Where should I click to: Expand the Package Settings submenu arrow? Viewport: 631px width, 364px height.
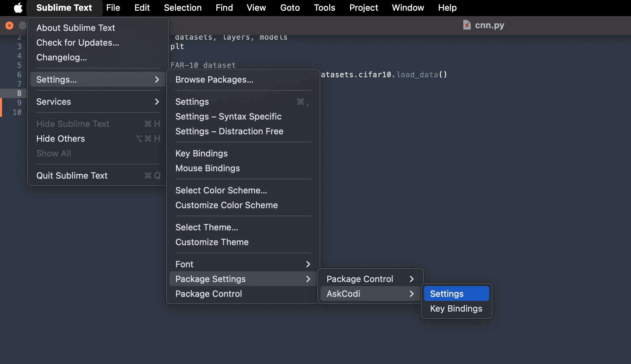point(308,279)
